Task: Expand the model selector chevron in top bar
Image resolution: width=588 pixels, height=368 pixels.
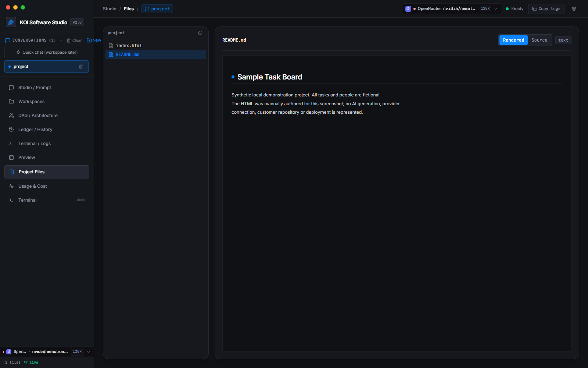Action: tap(496, 9)
